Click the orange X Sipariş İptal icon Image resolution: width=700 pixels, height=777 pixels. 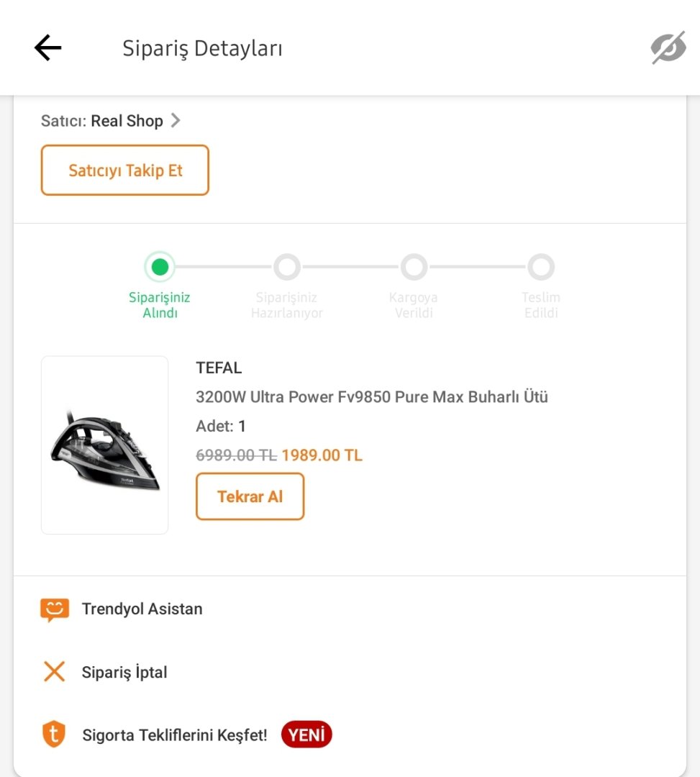53,671
